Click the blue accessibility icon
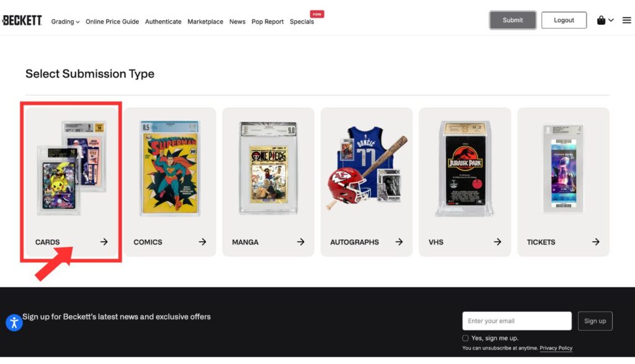The height and width of the screenshot is (364, 635). click(14, 322)
